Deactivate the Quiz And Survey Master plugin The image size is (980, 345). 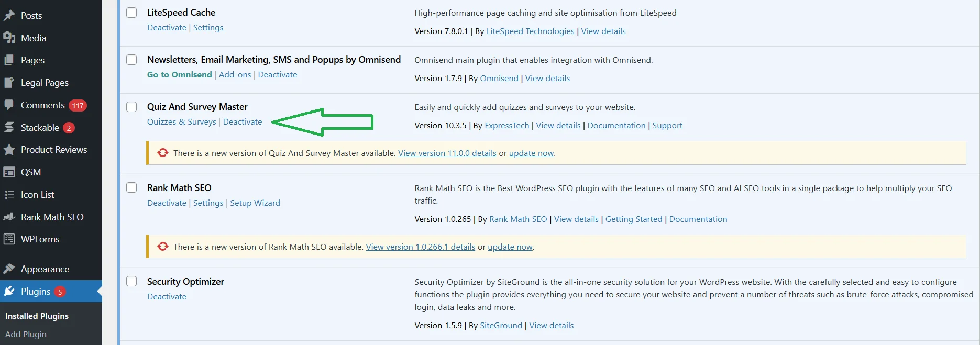[242, 122]
